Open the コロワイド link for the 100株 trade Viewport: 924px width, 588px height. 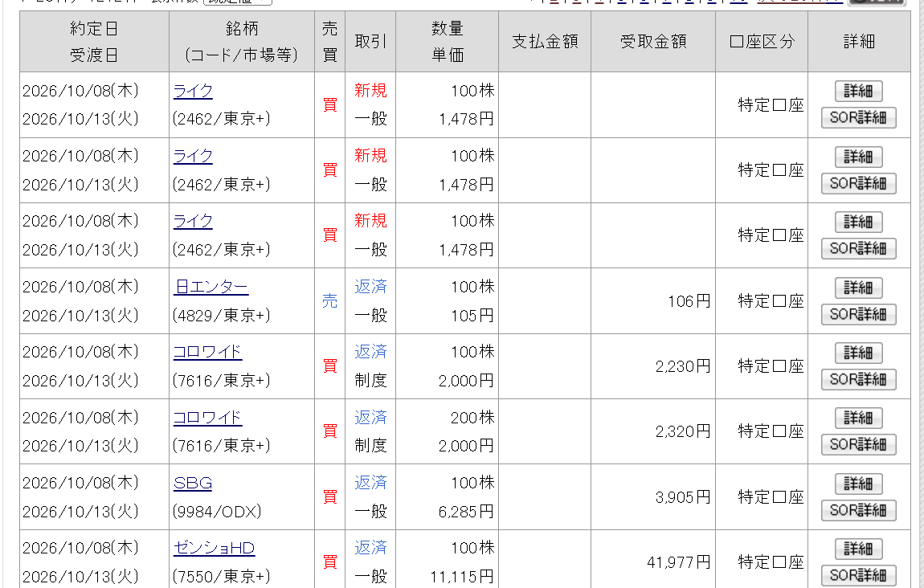point(207,352)
